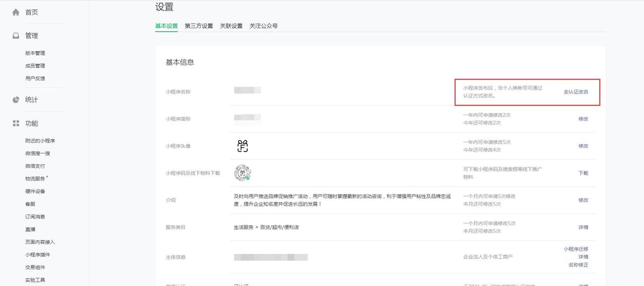Image resolution: width=644 pixels, height=286 pixels.
Task: Click the 统计 section header
Action: pos(32,100)
